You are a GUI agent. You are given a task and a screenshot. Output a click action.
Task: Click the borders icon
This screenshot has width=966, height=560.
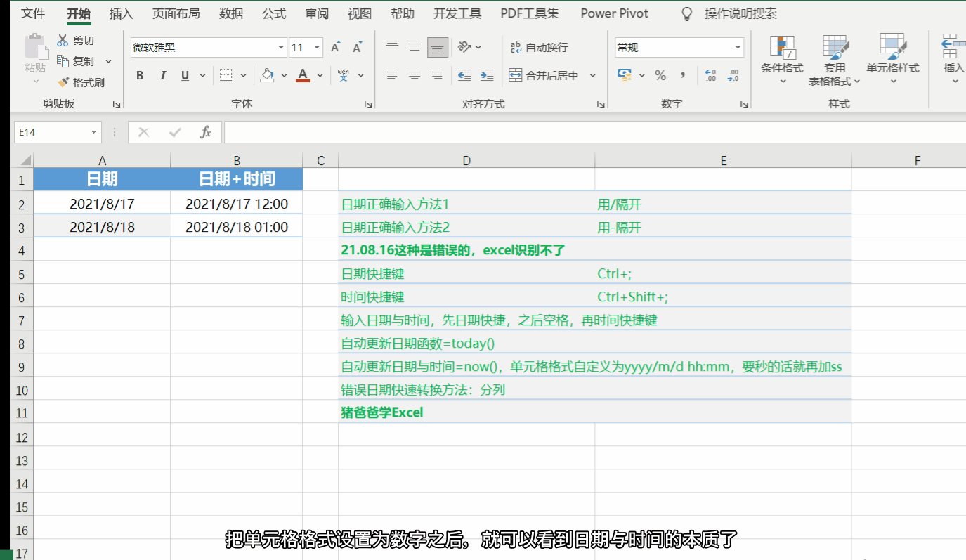226,75
